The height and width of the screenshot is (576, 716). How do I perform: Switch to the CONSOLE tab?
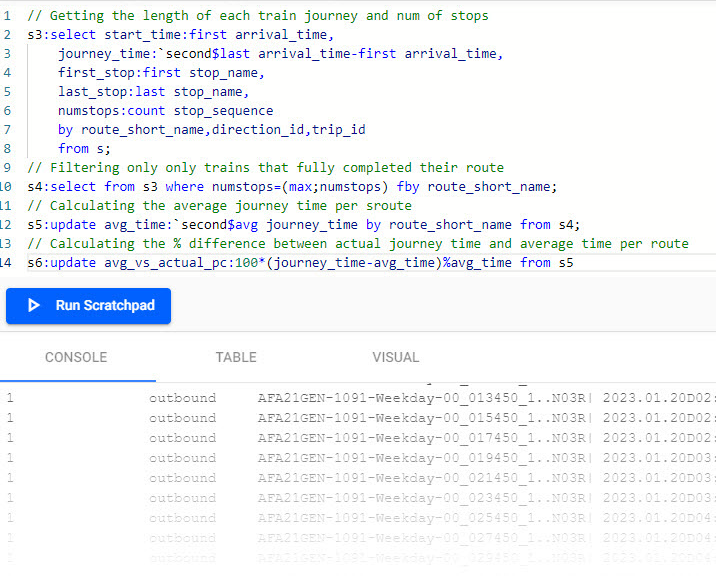tap(76, 357)
